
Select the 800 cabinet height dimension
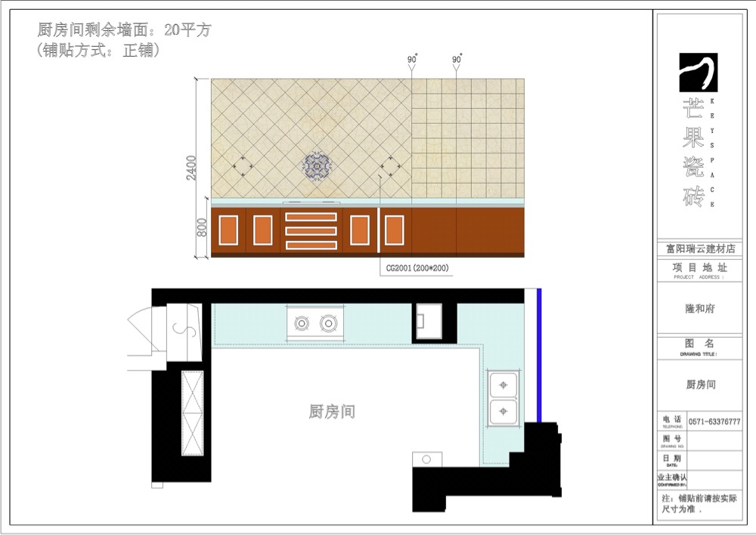coord(202,227)
